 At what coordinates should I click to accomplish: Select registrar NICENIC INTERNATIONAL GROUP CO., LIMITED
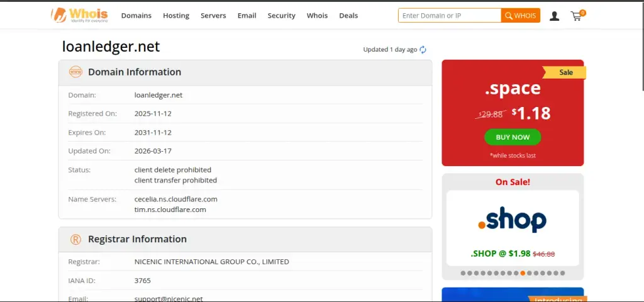click(x=211, y=262)
